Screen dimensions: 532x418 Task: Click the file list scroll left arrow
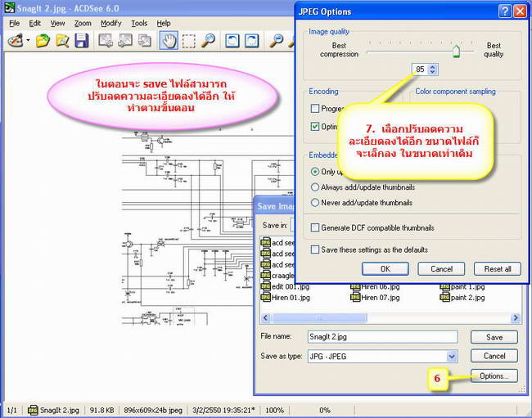click(266, 317)
